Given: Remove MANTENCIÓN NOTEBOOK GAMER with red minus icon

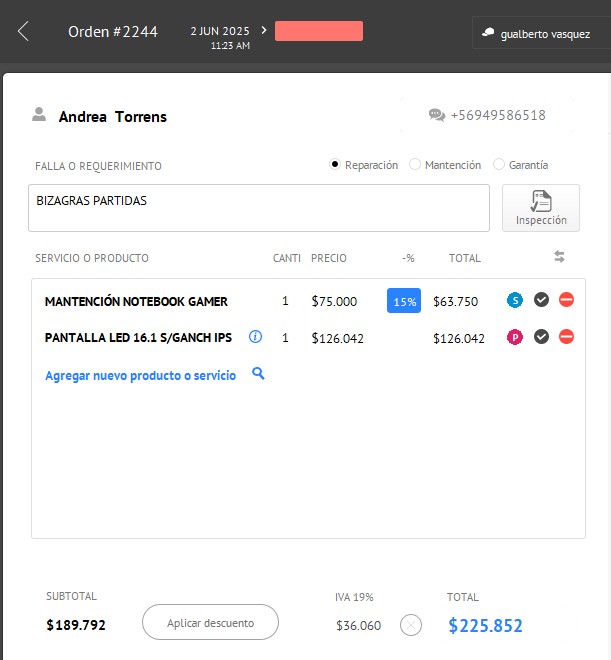Looking at the screenshot, I should (566, 300).
